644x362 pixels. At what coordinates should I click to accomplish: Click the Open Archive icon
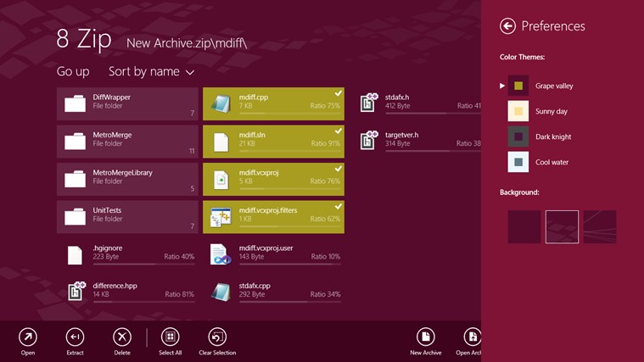pyautogui.click(x=473, y=337)
